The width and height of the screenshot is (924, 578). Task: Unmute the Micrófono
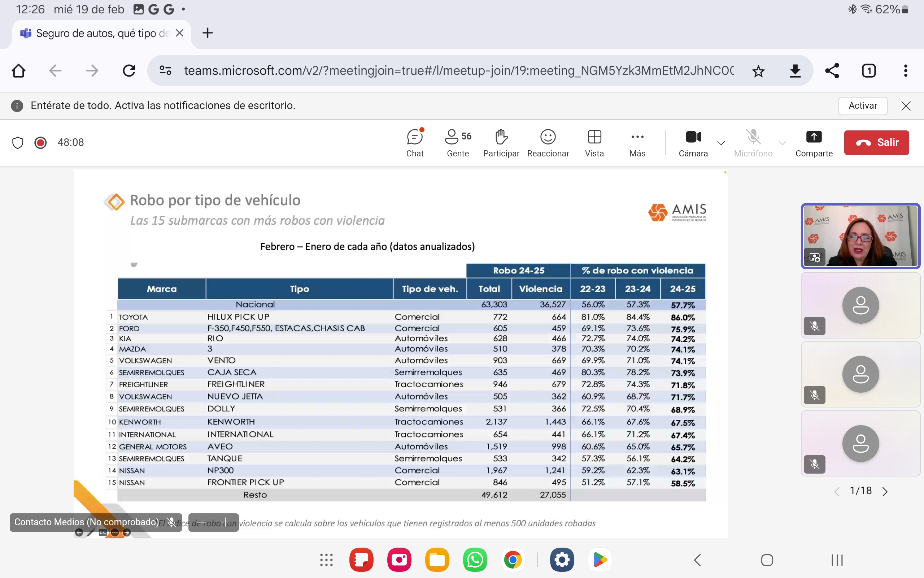(753, 143)
